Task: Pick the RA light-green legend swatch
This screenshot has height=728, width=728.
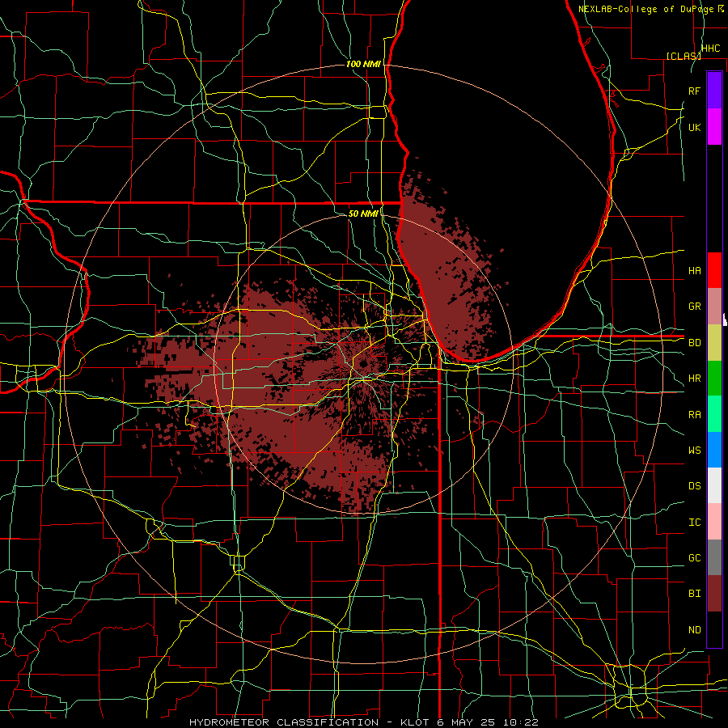Action: [714, 414]
